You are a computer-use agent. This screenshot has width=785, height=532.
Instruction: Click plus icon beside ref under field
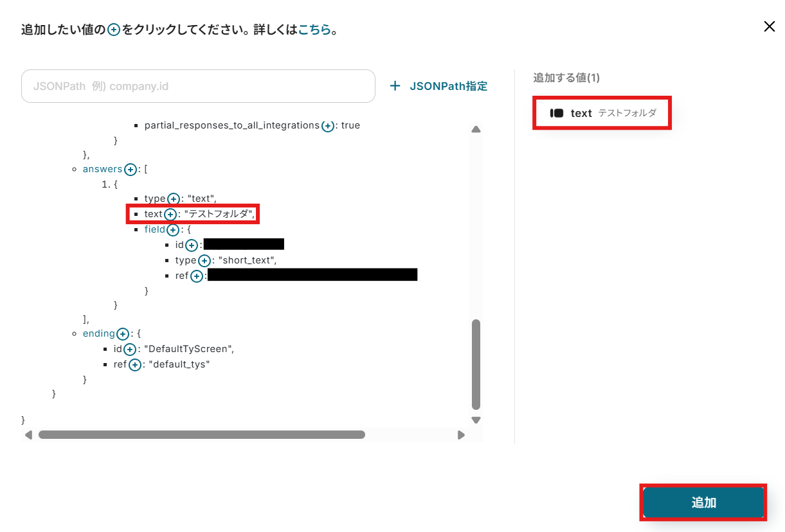point(197,276)
